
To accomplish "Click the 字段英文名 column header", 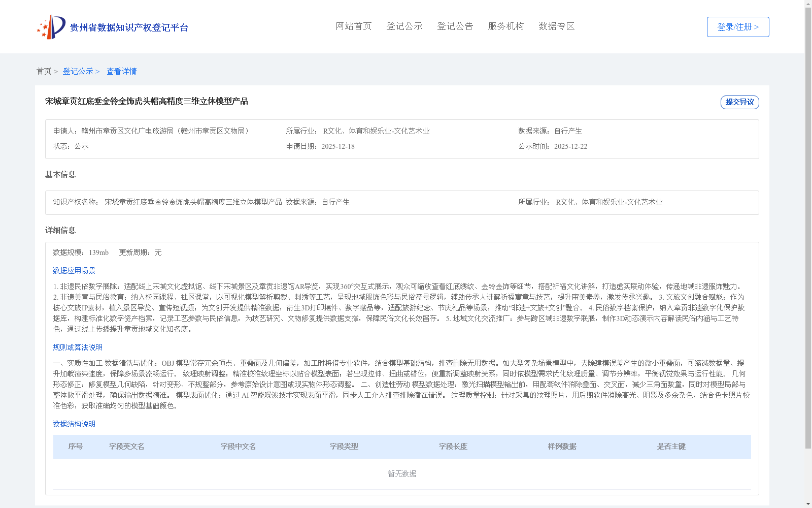I will 126,447.
